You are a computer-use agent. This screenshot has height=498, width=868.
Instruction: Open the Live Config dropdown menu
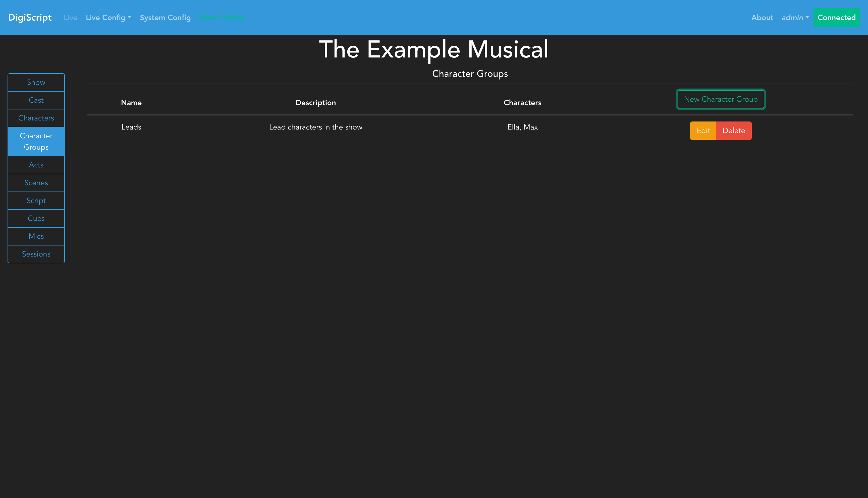[x=108, y=17]
